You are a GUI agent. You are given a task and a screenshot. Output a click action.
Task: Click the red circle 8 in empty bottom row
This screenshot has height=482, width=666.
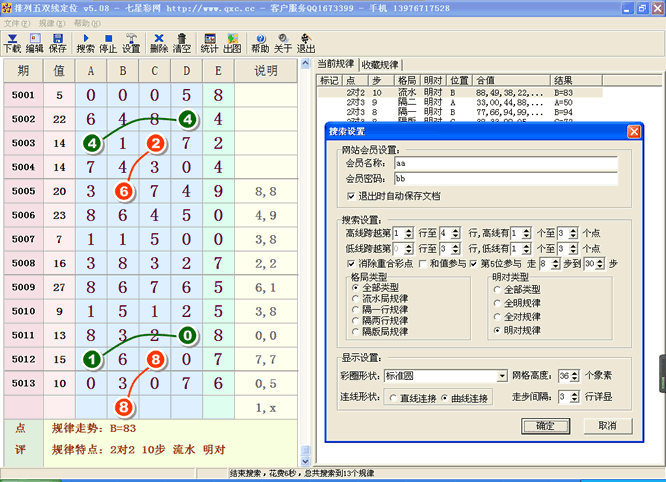click(x=124, y=407)
